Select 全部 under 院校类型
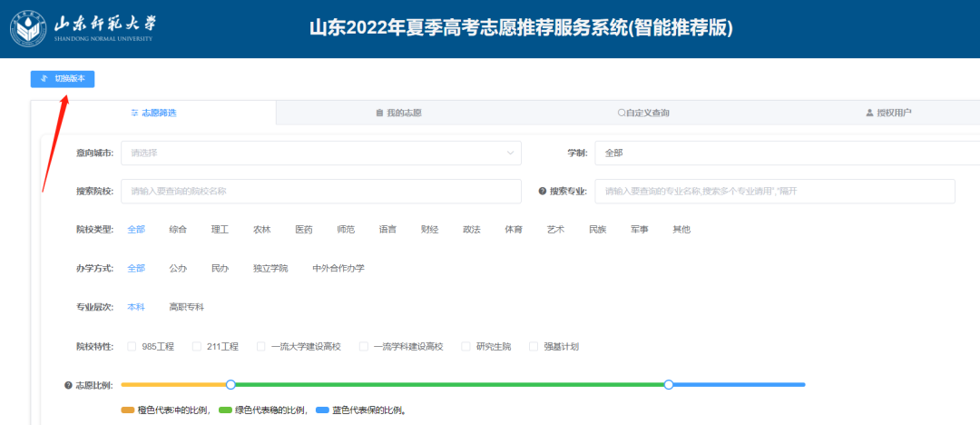The height and width of the screenshot is (425, 980). pyautogui.click(x=136, y=230)
